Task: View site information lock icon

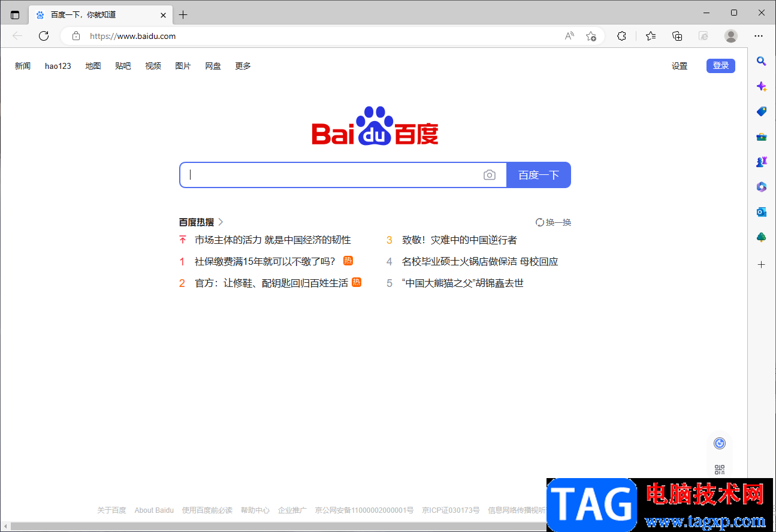Action: (76, 36)
